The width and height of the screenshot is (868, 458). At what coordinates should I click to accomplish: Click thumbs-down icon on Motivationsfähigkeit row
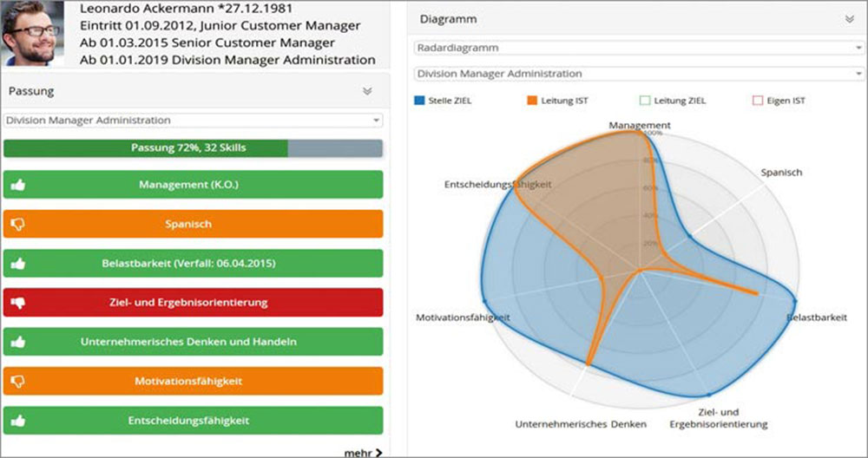(17, 381)
